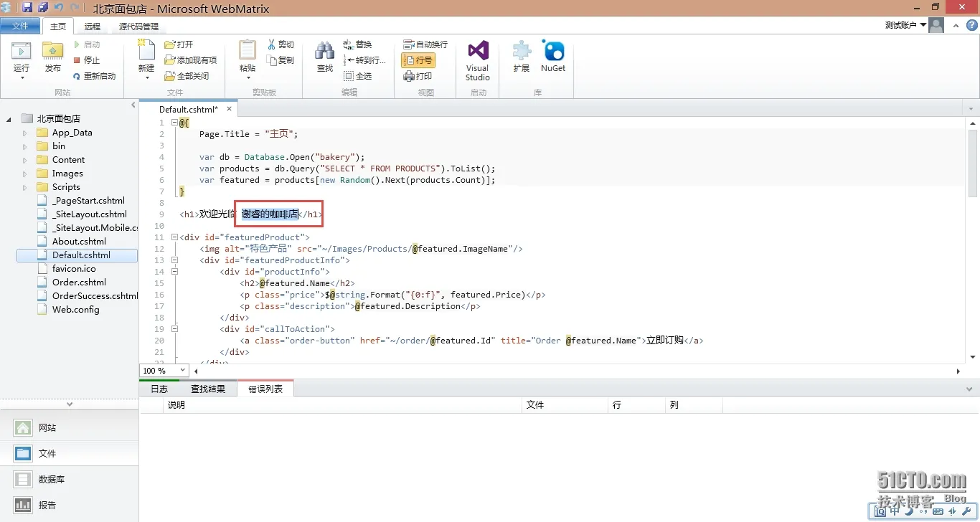Open the 查找结果 panel tab
The height and width of the screenshot is (522, 980).
click(208, 389)
